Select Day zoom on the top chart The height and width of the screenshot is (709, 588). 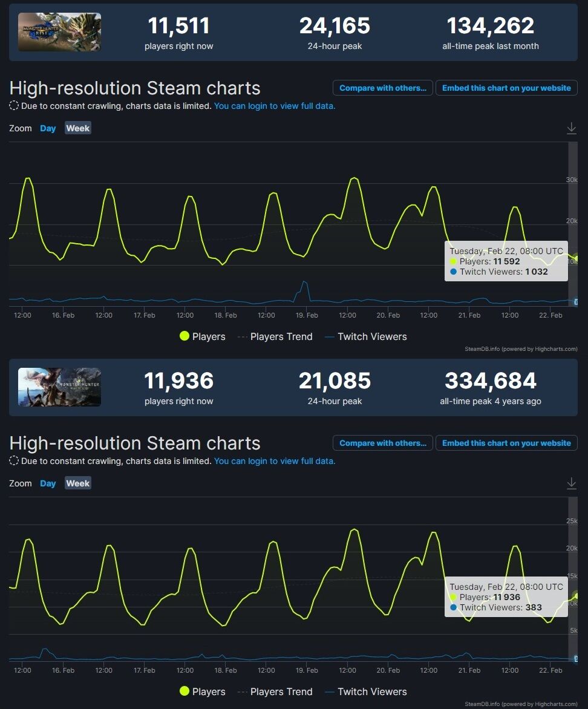[x=48, y=128]
